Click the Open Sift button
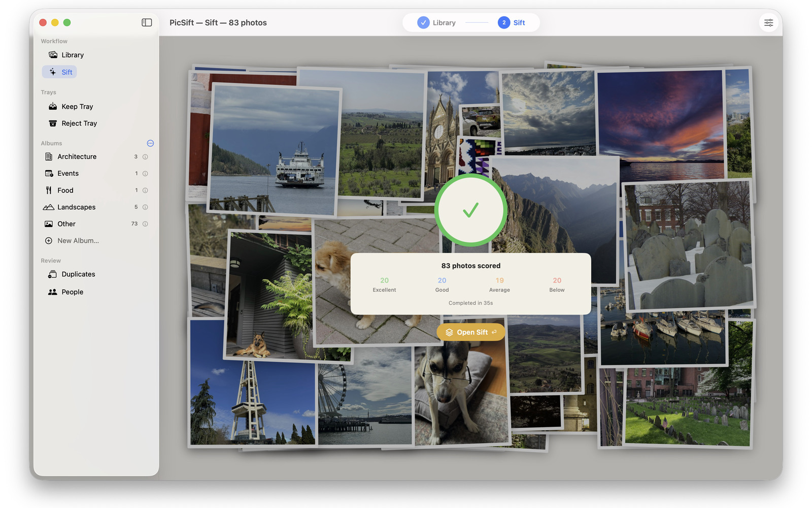Image resolution: width=812 pixels, height=508 pixels. [x=471, y=332]
